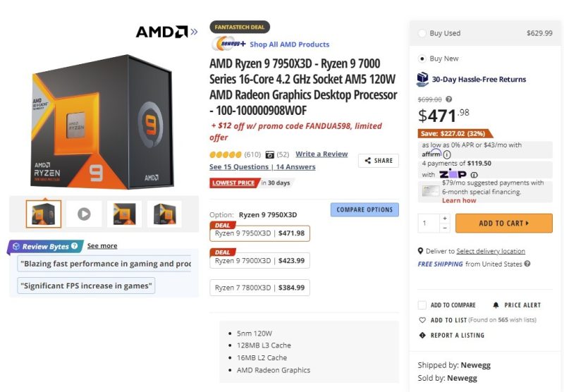
Task: Click the Report a Listing diamond icon
Action: (422, 335)
